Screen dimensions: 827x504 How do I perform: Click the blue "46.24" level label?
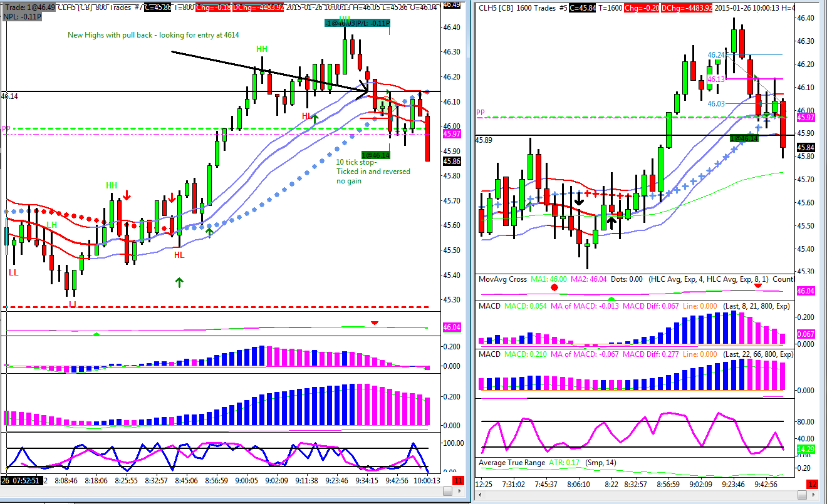(716, 55)
